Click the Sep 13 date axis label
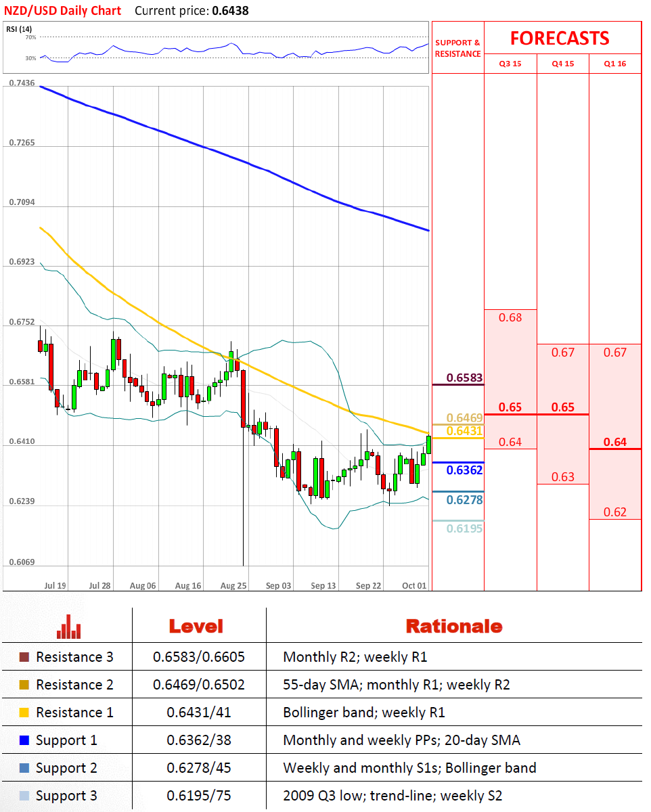The image size is (651, 812). pyautogui.click(x=323, y=585)
